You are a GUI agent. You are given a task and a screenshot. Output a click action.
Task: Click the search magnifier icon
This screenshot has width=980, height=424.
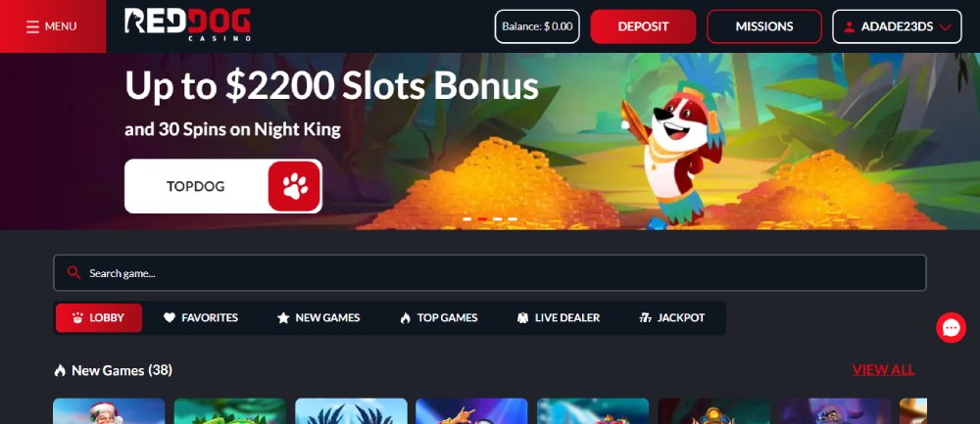73,272
